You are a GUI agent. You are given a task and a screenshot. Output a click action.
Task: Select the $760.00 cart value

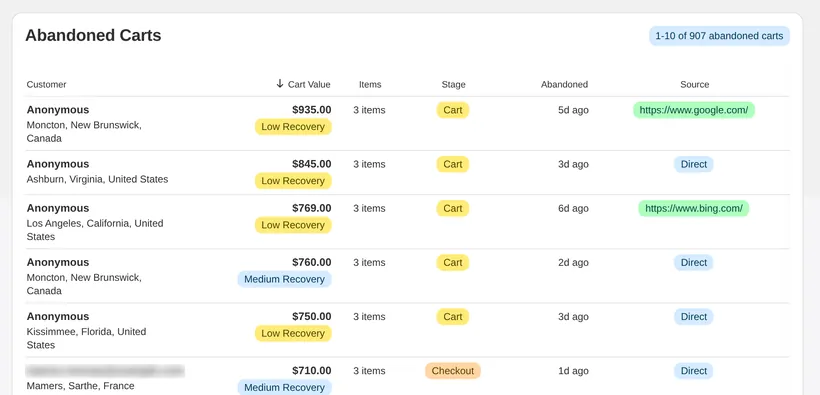pos(312,263)
